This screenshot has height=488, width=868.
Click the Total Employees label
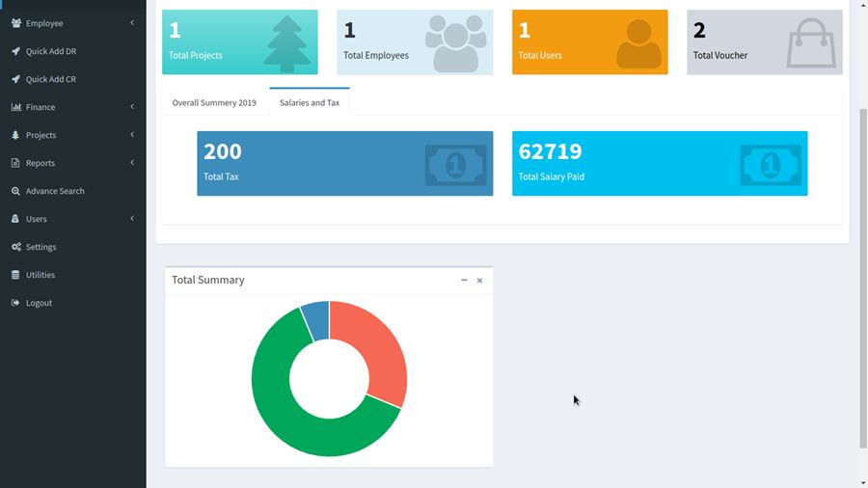click(x=376, y=55)
